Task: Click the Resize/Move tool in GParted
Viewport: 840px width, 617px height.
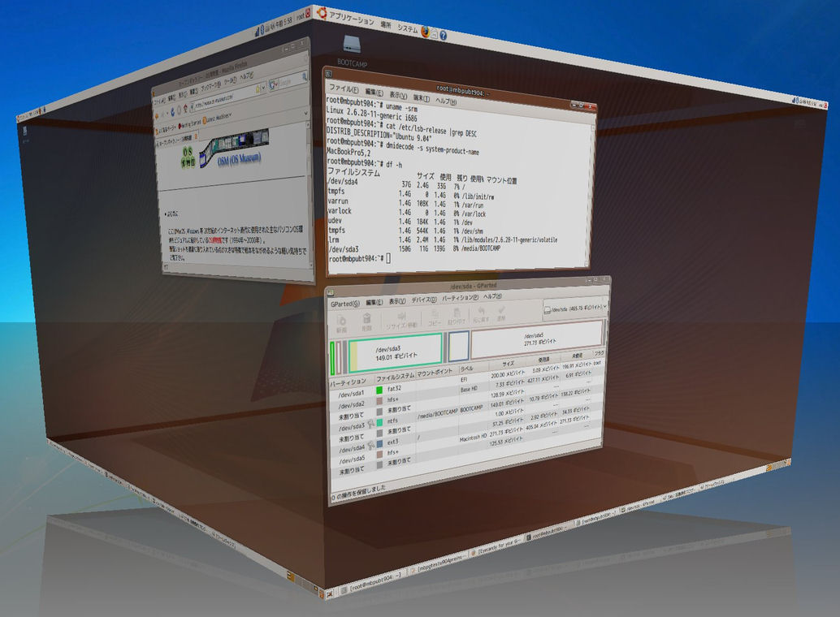Action: pyautogui.click(x=401, y=321)
